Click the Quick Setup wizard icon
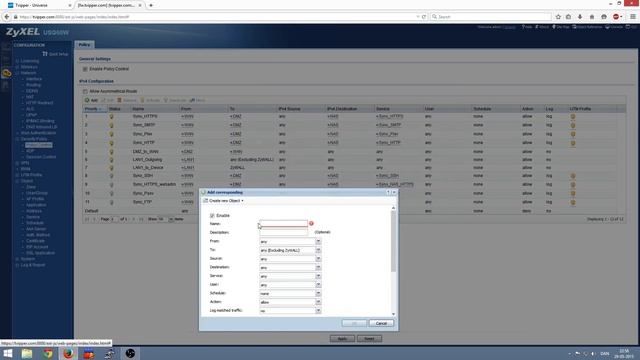 point(45,54)
